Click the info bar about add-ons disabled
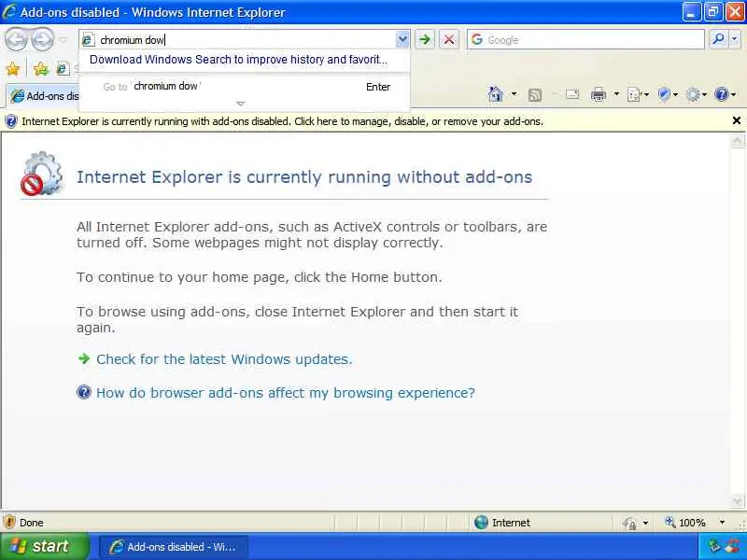Image resolution: width=747 pixels, height=560 pixels. pos(282,121)
